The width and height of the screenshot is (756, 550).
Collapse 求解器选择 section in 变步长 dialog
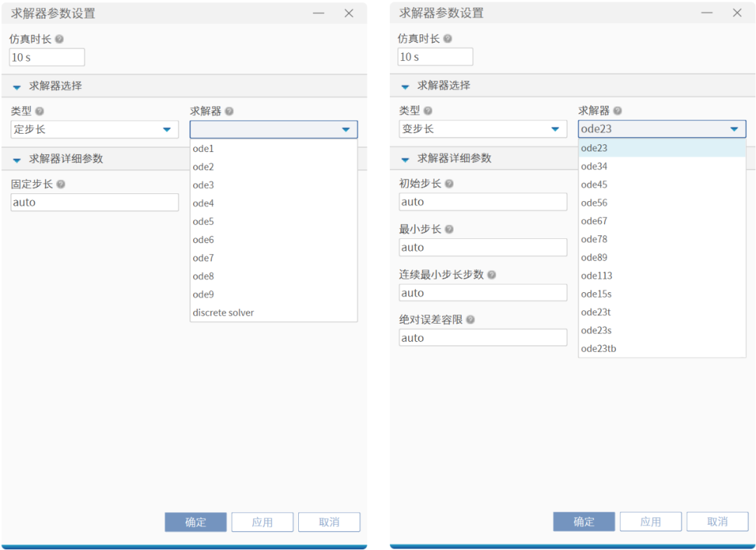point(405,87)
